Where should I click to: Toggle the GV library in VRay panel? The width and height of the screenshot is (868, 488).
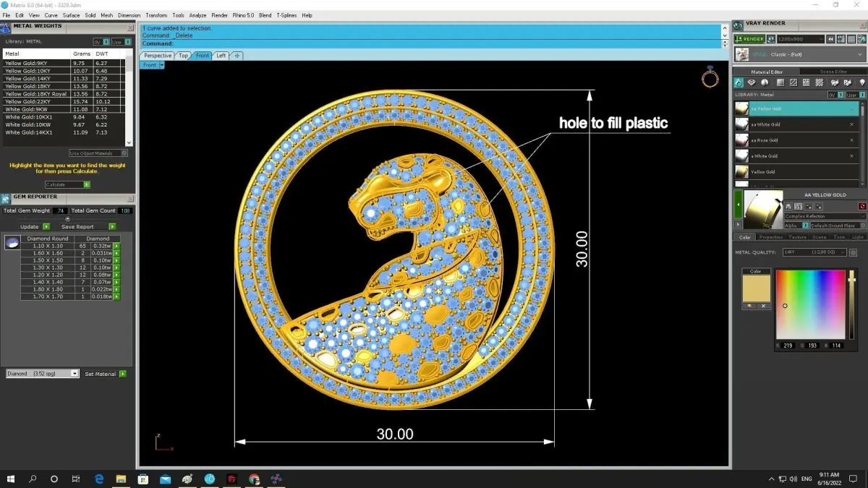[x=835, y=95]
